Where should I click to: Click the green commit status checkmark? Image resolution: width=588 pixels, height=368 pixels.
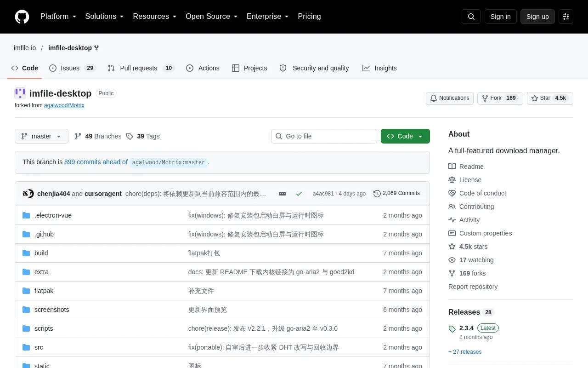(299, 194)
